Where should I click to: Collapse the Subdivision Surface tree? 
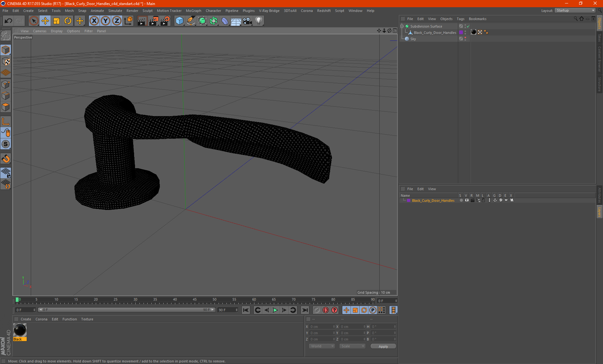(x=402, y=26)
